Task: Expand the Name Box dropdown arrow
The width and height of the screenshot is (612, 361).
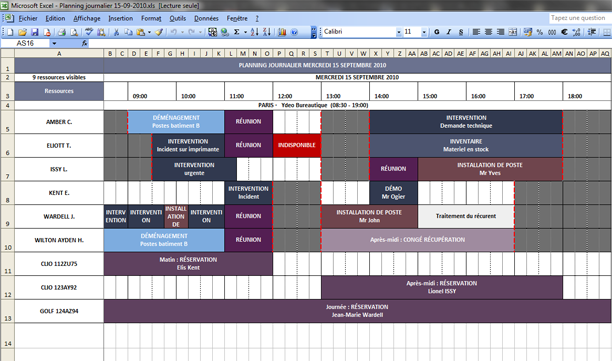Action: tap(54, 43)
